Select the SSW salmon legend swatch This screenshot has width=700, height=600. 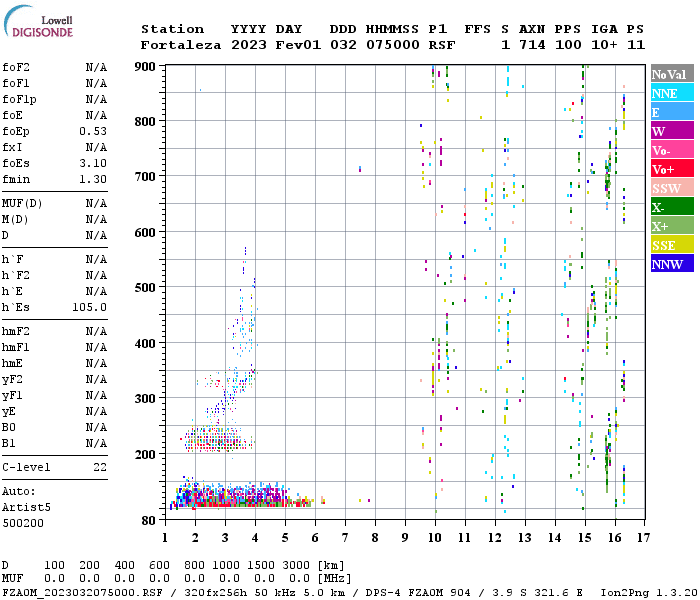(x=672, y=188)
